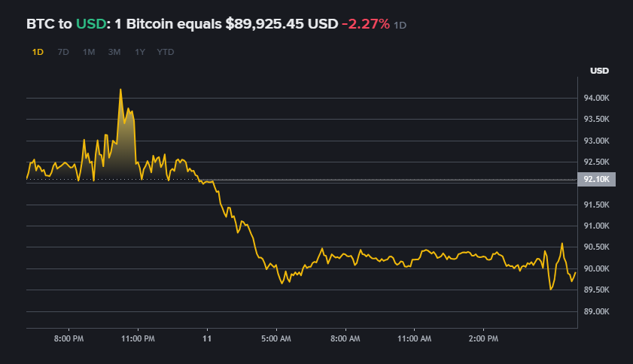Click the date label 11 on the axis
Screen dimensions: 633x364
click(x=207, y=339)
